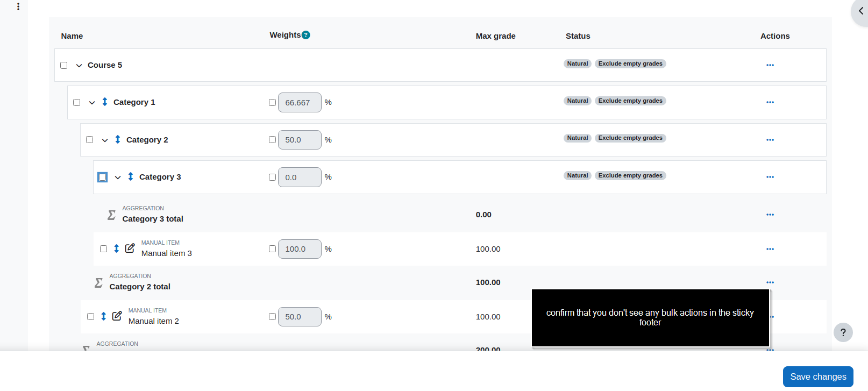Viewport: 868px width, 391px height.
Task: Tick the Category 3 weight override checkbox
Action: coord(273,177)
